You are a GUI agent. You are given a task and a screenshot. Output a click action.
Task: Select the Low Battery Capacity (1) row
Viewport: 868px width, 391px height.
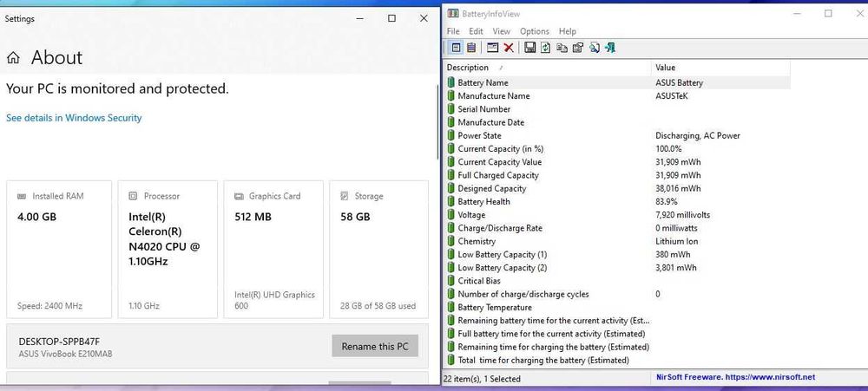617,255
